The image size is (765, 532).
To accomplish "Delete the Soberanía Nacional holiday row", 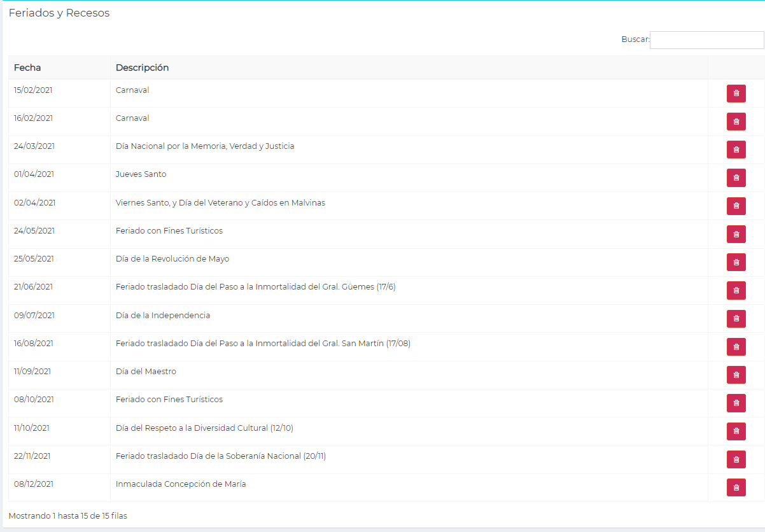I will click(736, 459).
